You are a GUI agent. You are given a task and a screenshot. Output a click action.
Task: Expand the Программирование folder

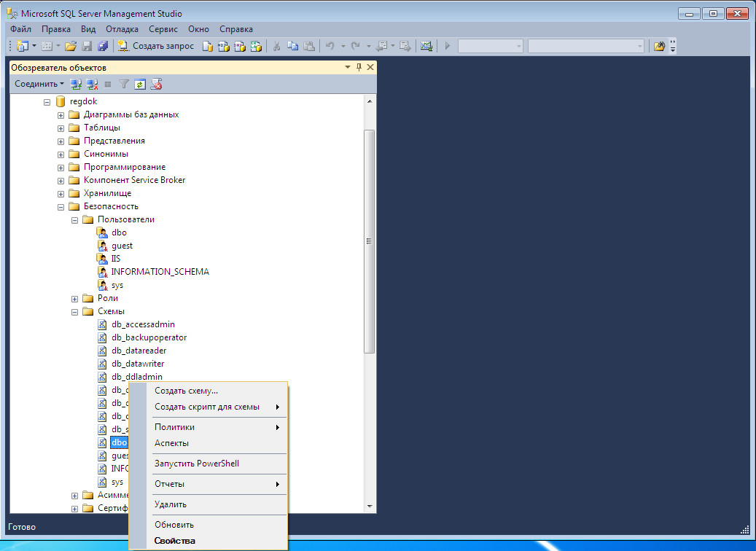tap(61, 168)
